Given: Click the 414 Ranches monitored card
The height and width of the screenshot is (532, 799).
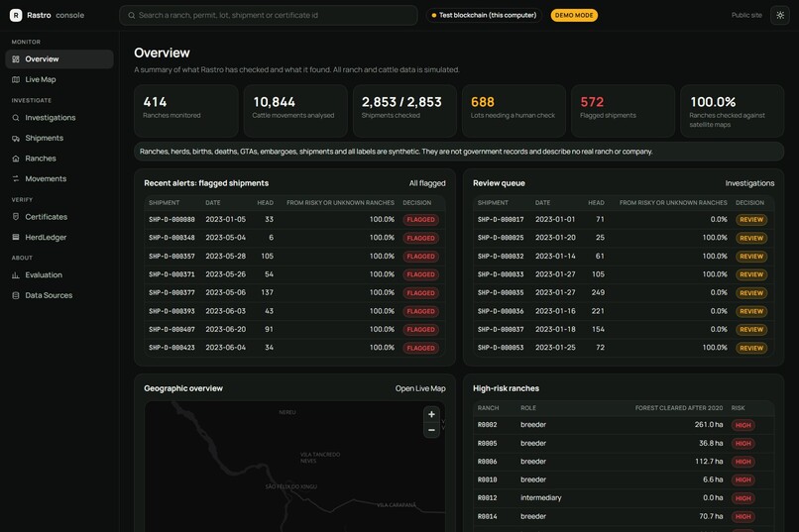Looking at the screenshot, I should (186, 111).
